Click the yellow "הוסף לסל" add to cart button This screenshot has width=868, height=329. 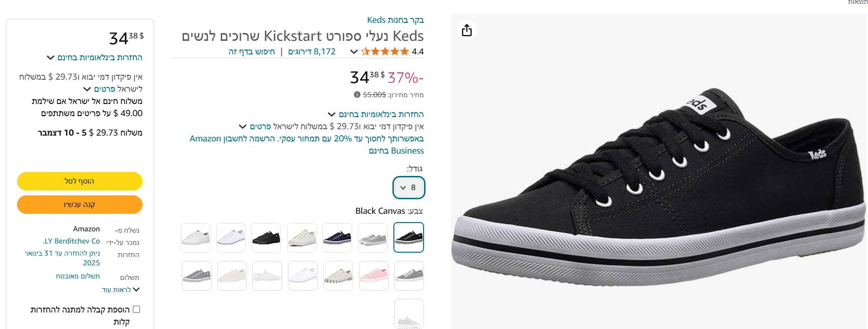point(80,181)
